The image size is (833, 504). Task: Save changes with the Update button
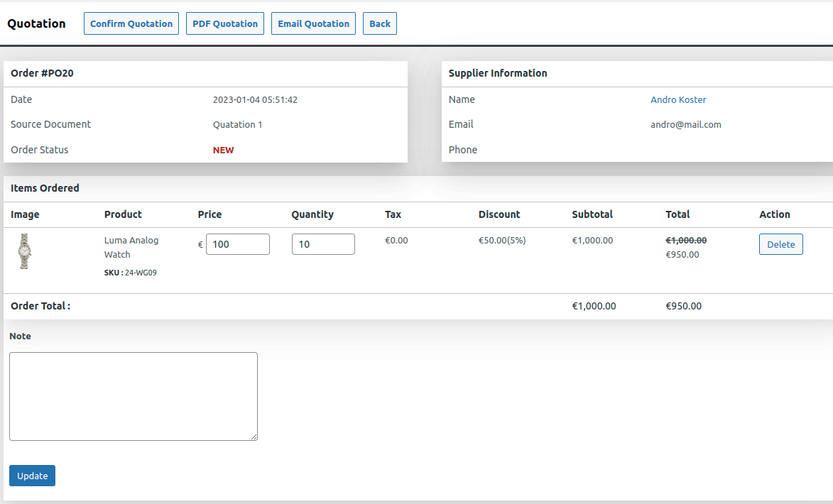pos(33,476)
